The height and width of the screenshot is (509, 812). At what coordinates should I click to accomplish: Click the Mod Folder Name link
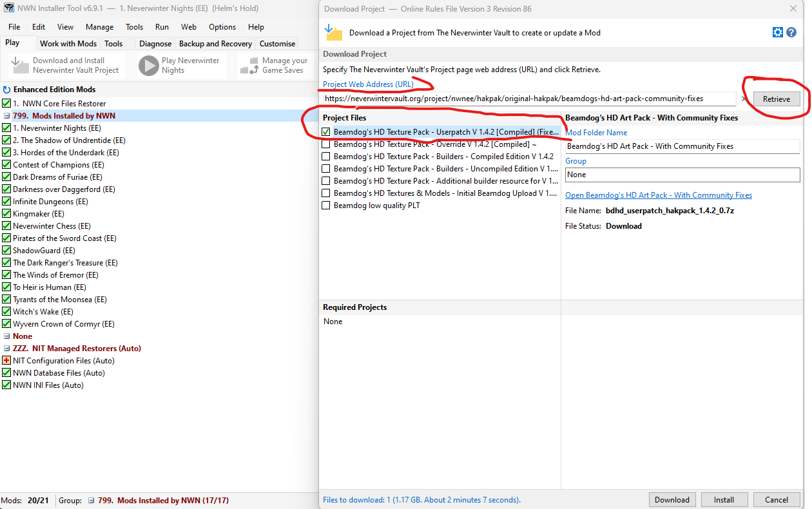pos(596,133)
